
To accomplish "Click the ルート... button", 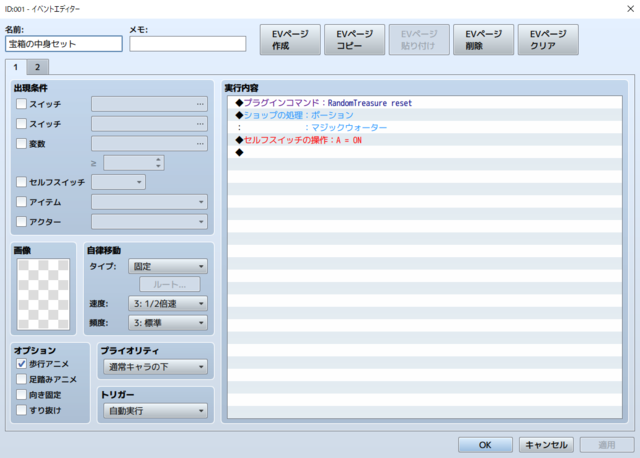I will [x=170, y=285].
